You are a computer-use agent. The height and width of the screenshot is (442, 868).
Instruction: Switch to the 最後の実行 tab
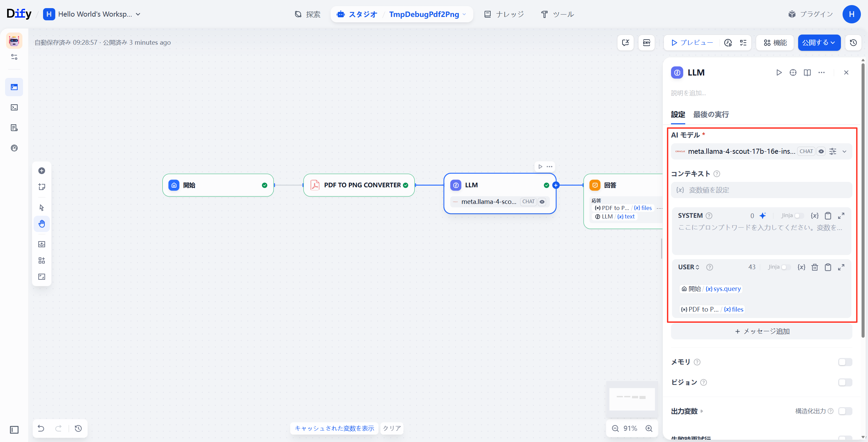coord(711,114)
